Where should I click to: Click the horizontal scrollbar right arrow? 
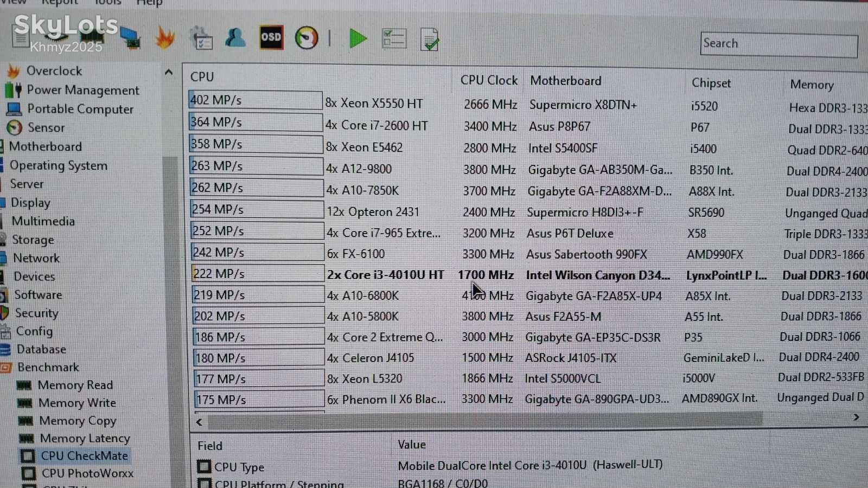856,417
